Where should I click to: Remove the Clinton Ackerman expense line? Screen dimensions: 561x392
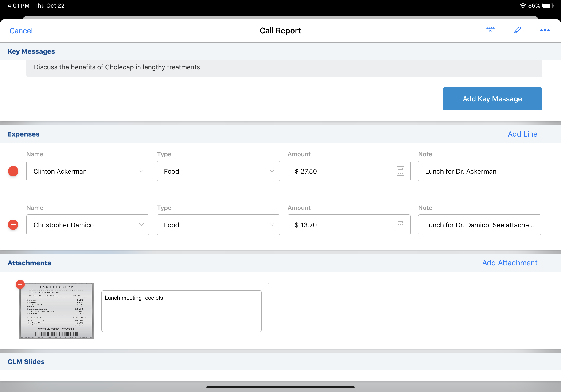point(13,171)
